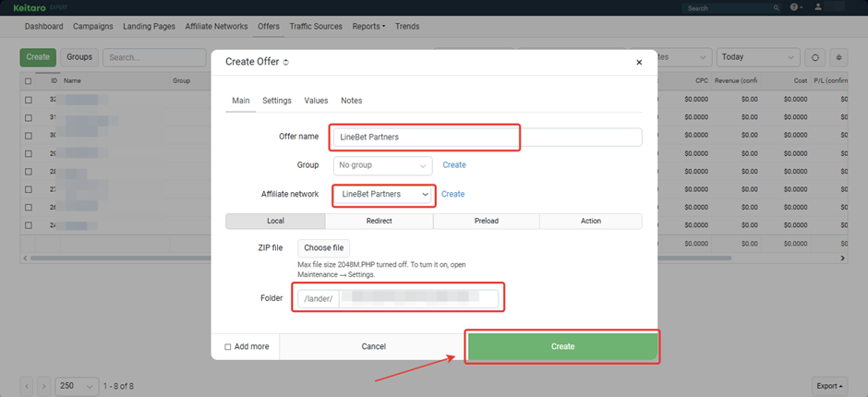Open Dashboard in the navigation
Screen dimensions: 868x397
(x=43, y=26)
